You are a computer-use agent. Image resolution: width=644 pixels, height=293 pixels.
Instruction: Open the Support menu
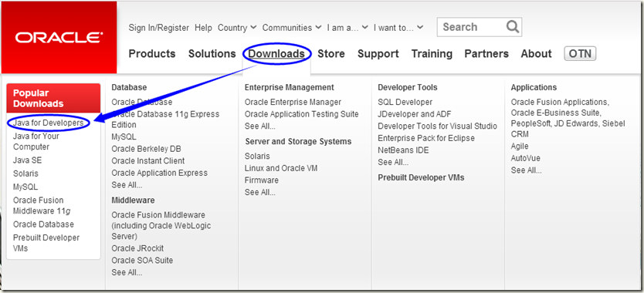378,54
